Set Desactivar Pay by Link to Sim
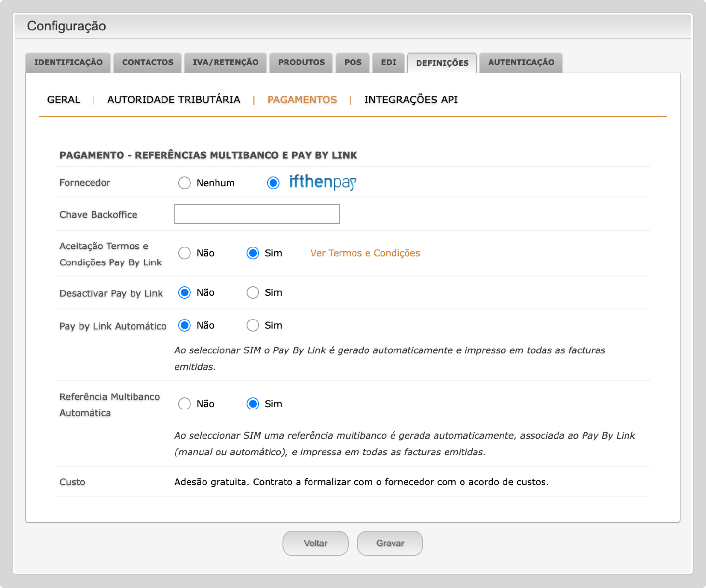This screenshot has height=588, width=706. click(x=253, y=293)
